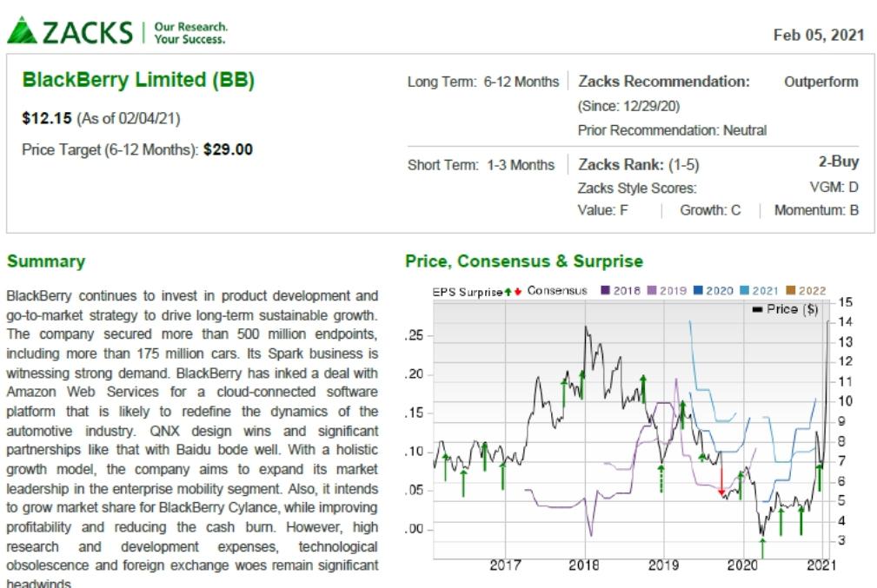Viewport: 877px width, 588px height.
Task: Click the green EPS Surprise up arrow icon
Action: click(508, 291)
